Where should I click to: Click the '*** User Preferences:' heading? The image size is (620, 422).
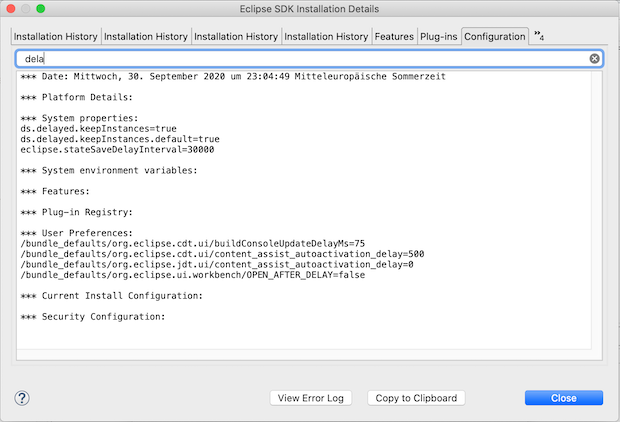(77, 233)
